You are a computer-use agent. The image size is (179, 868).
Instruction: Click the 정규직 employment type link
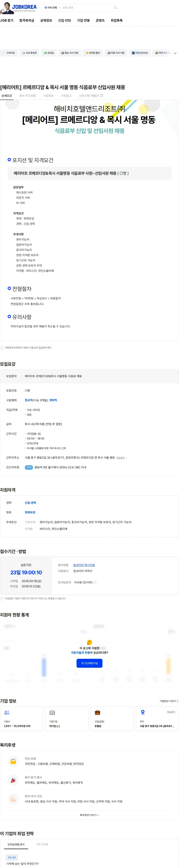pos(29,400)
